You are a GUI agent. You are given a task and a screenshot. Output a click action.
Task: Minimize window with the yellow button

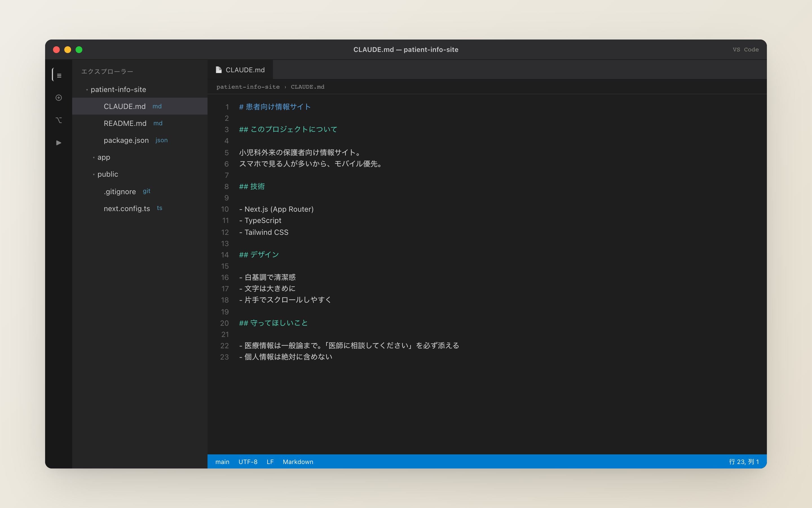click(68, 50)
